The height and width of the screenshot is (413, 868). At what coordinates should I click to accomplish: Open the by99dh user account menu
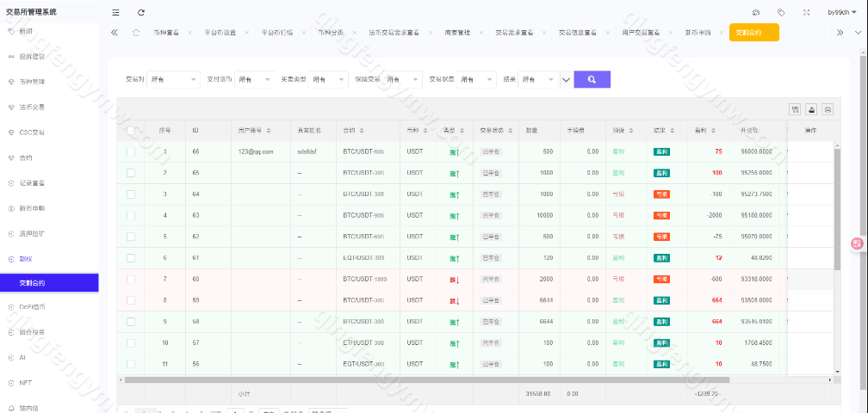pos(842,12)
